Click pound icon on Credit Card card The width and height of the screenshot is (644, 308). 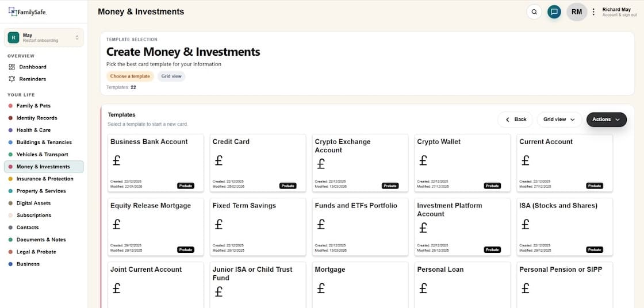click(218, 160)
